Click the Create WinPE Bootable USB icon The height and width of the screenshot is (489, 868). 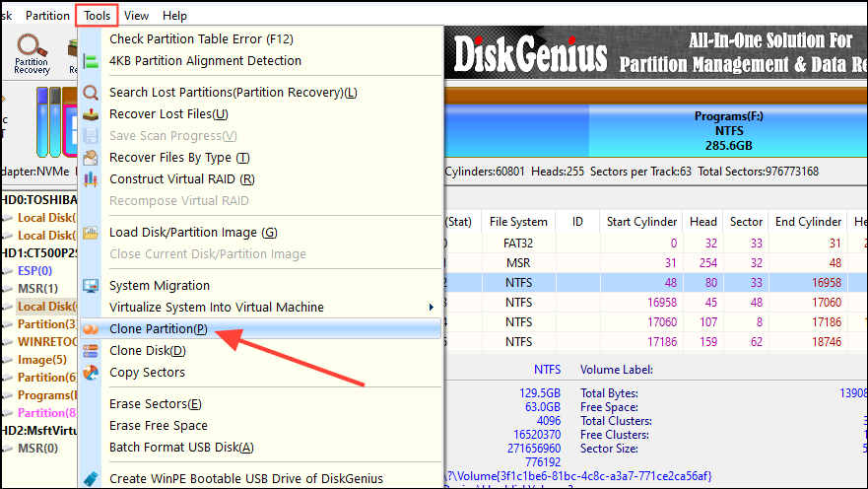(x=91, y=478)
